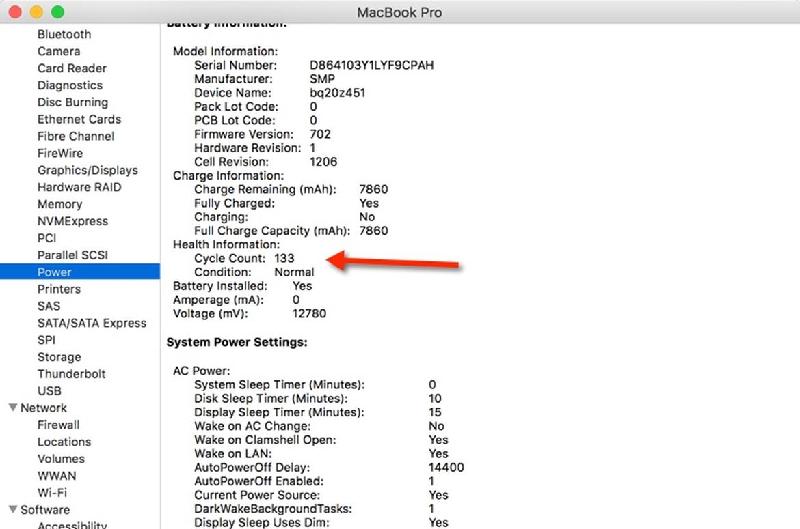Image resolution: width=800 pixels, height=529 pixels.
Task: Select Memory in the sidebar
Action: (x=60, y=204)
